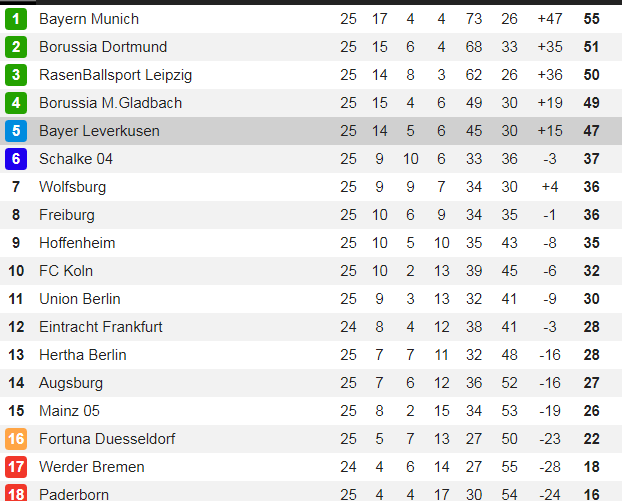Screen dimensions: 622x501
Task: Open the Borussia Dortmund team link
Action: click(103, 47)
